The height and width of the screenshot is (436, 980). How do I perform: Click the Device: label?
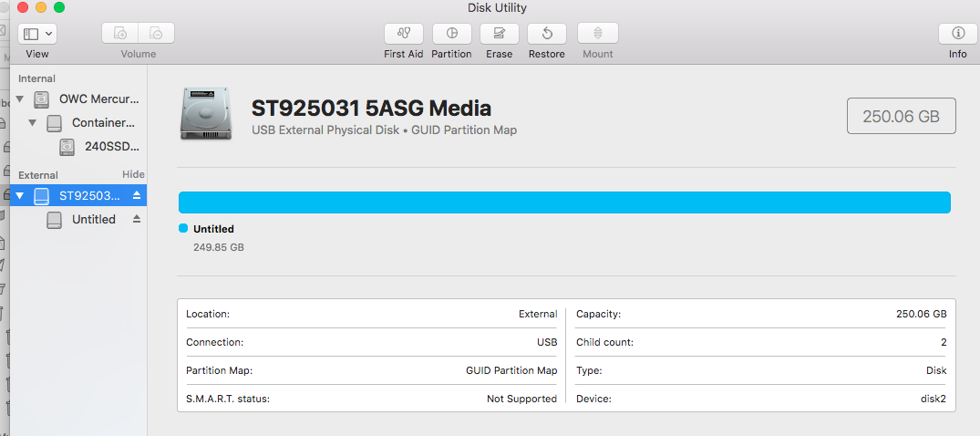click(593, 399)
